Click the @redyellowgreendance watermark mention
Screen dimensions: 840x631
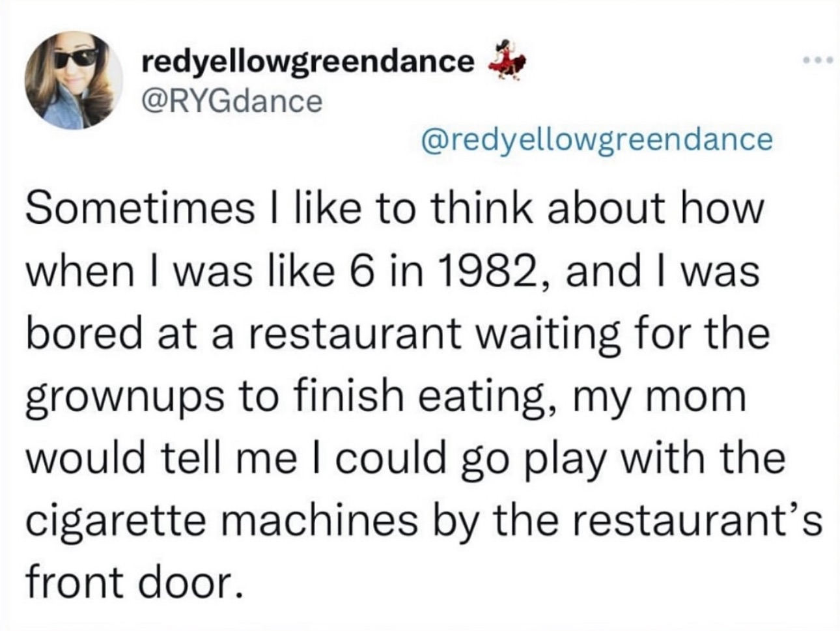597,138
